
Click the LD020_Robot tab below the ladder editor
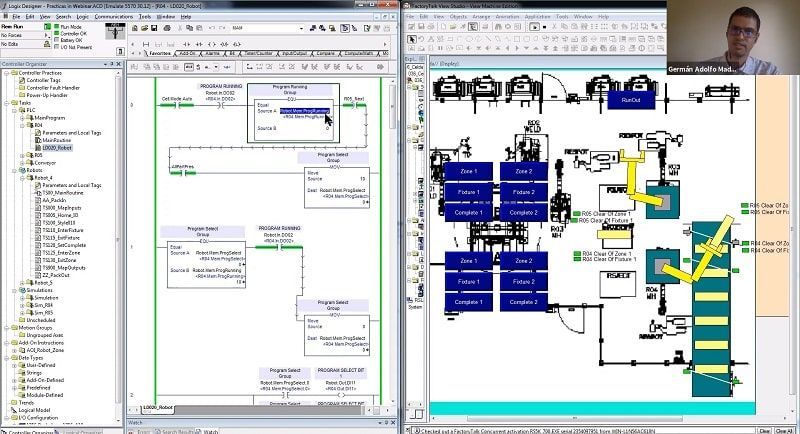[x=158, y=408]
